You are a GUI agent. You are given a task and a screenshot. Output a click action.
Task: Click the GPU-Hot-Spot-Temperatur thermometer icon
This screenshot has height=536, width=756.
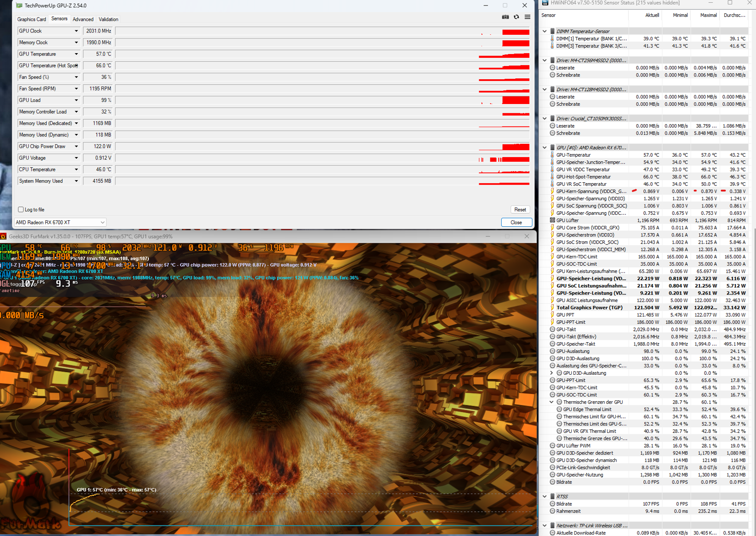[x=552, y=177]
